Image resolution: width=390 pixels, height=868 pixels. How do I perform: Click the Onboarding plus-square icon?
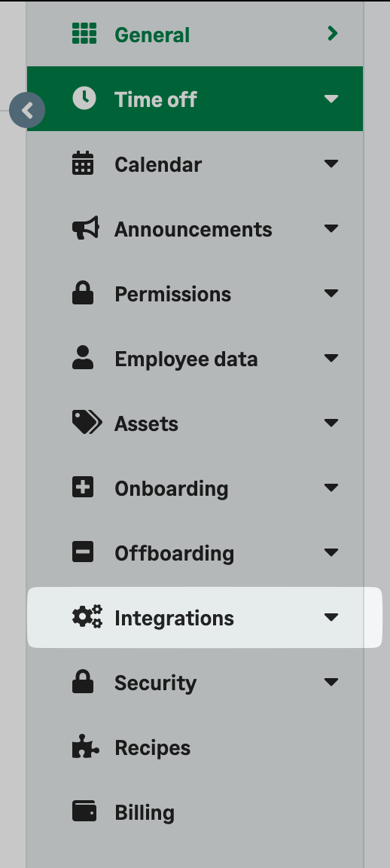tap(83, 487)
